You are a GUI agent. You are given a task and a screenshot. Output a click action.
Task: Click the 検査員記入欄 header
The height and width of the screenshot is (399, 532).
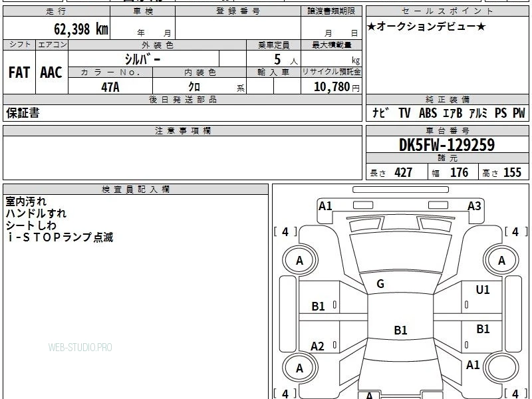[x=136, y=190]
